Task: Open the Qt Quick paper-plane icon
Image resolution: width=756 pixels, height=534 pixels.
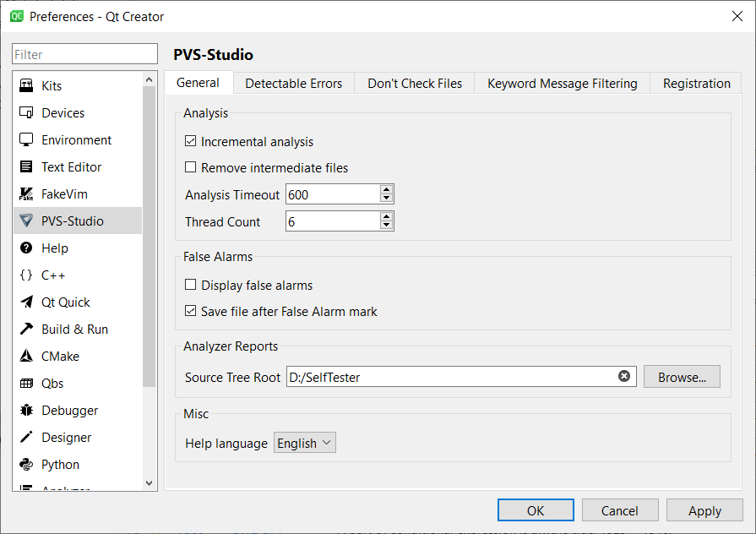Action: pyautogui.click(x=26, y=302)
